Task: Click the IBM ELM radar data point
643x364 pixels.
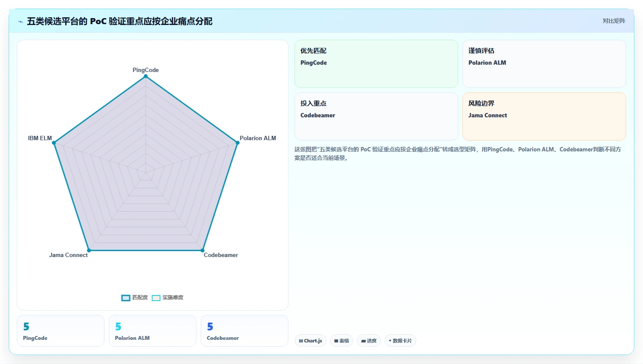Action: click(x=54, y=143)
